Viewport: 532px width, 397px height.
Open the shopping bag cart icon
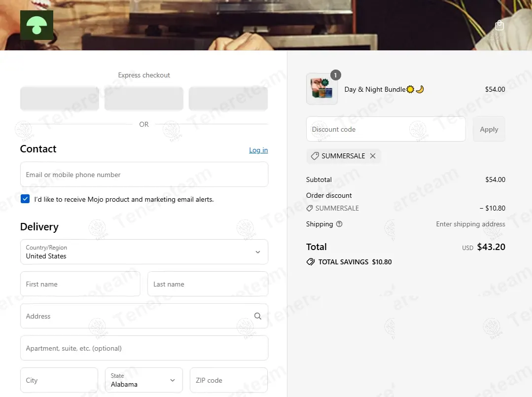(x=499, y=25)
